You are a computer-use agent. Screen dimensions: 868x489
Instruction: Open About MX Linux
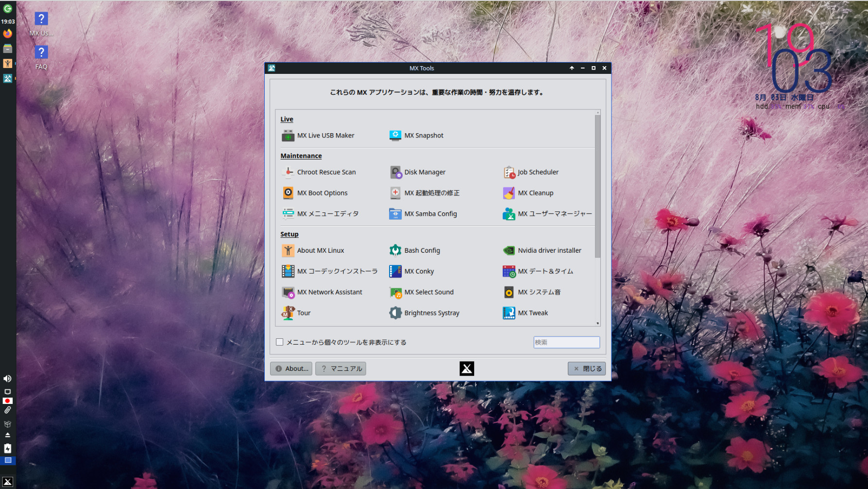[x=313, y=250]
